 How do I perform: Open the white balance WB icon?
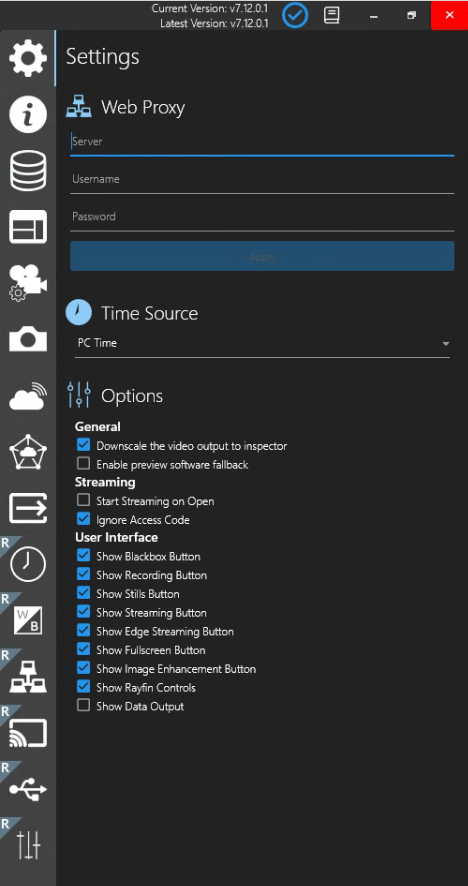[x=28, y=620]
